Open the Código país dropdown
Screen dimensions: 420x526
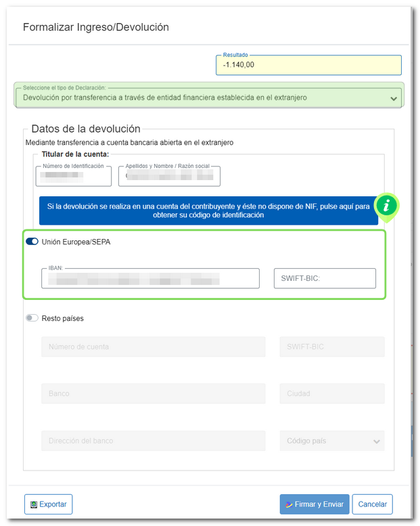coord(331,441)
